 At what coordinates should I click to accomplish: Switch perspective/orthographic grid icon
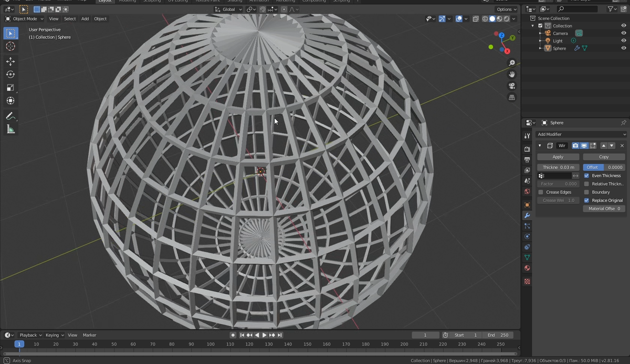click(512, 98)
